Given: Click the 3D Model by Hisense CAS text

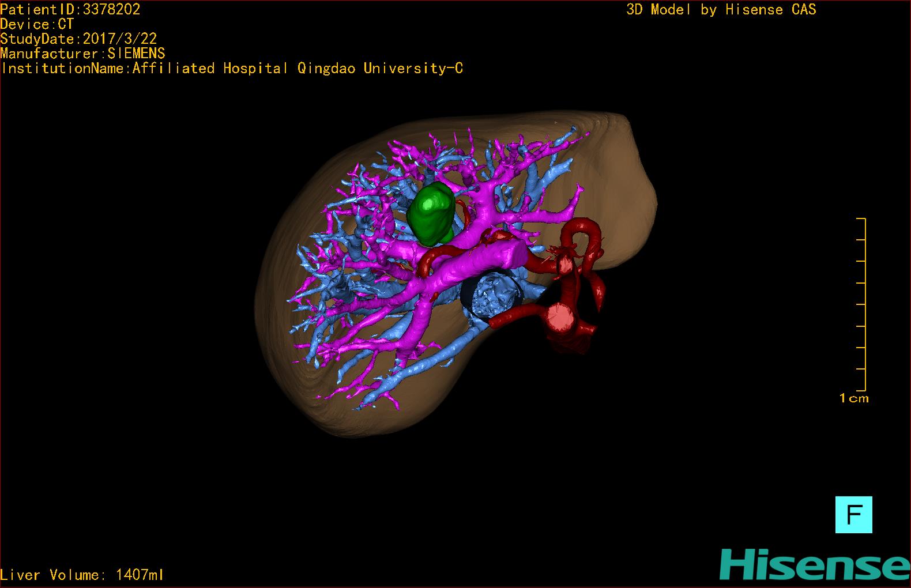Looking at the screenshot, I should pos(721,9).
